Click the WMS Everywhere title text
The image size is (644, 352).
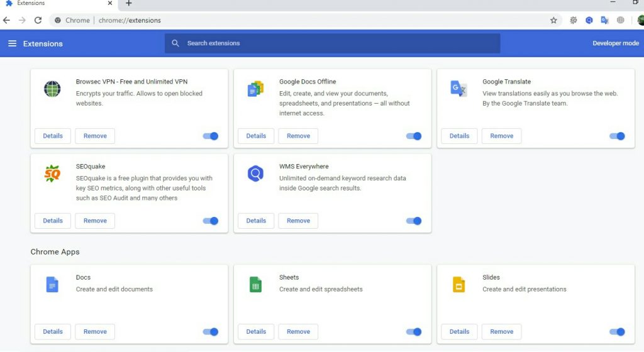(304, 166)
